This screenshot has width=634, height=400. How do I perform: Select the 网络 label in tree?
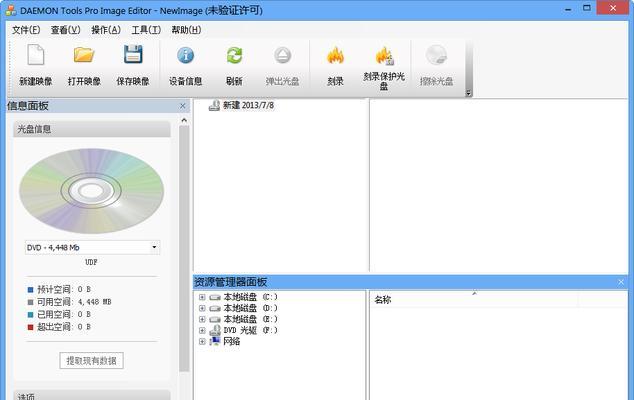(x=232, y=342)
